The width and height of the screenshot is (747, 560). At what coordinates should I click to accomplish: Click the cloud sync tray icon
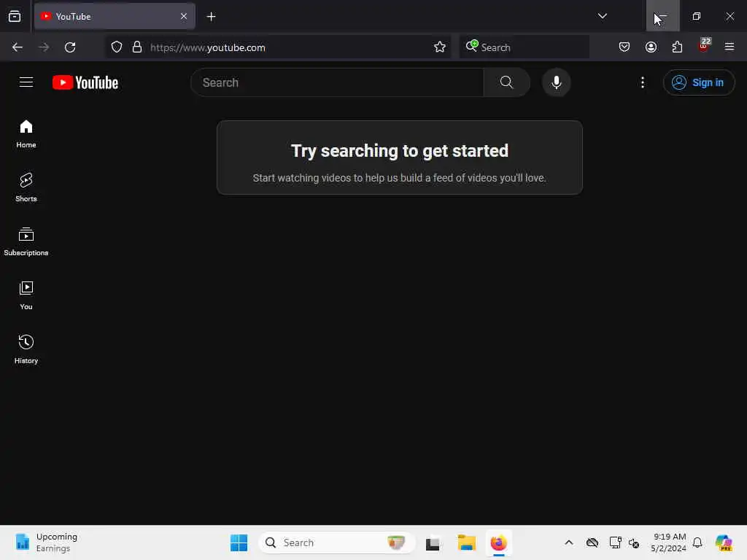592,542
